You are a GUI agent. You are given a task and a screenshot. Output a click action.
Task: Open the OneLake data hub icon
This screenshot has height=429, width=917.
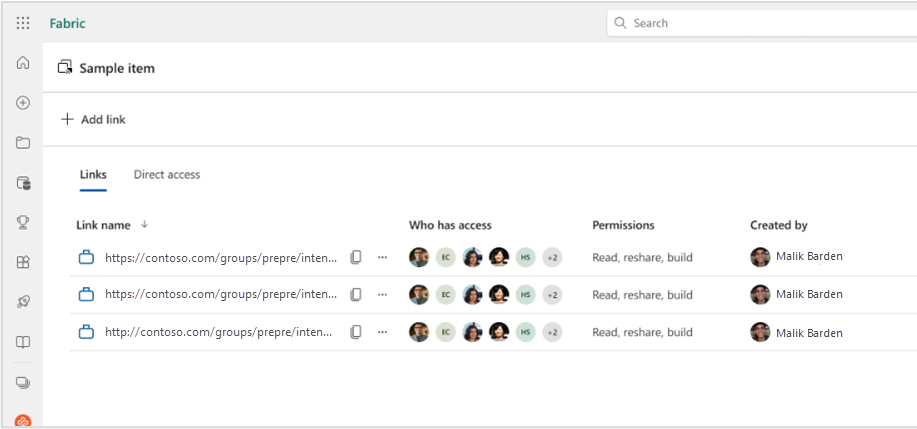click(23, 183)
